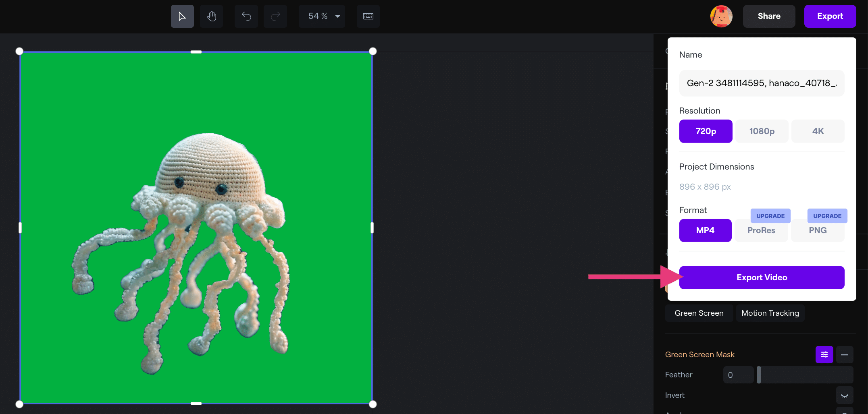This screenshot has height=414, width=868.
Task: Toggle the Invert mask eye icon
Action: tap(845, 395)
